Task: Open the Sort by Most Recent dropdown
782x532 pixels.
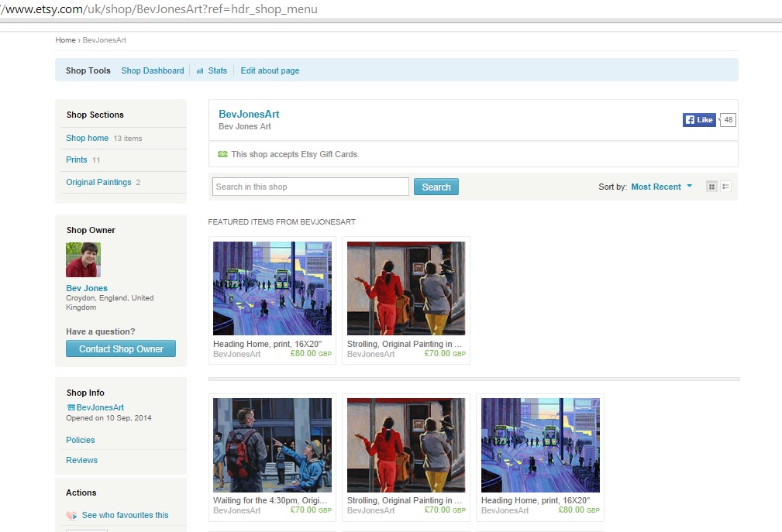Action: click(661, 187)
